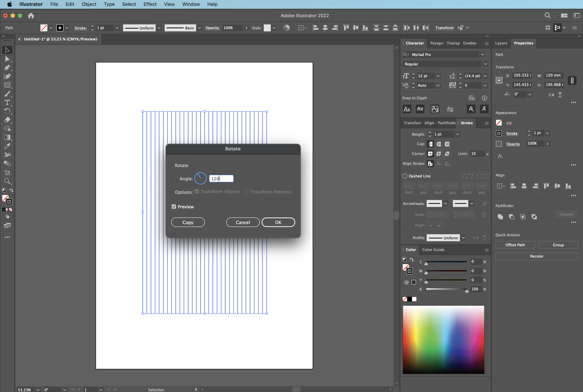Open the Effect menu
583x392 pixels.
tap(150, 4)
